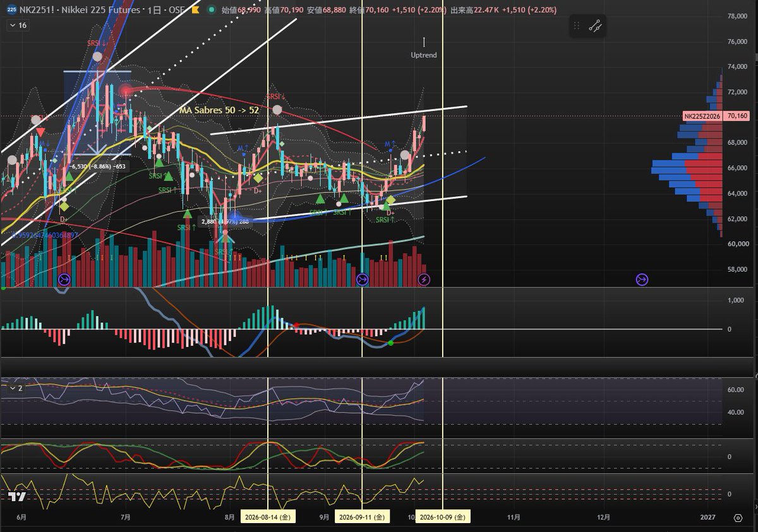Click the 66,000 price axis label

(x=737, y=168)
